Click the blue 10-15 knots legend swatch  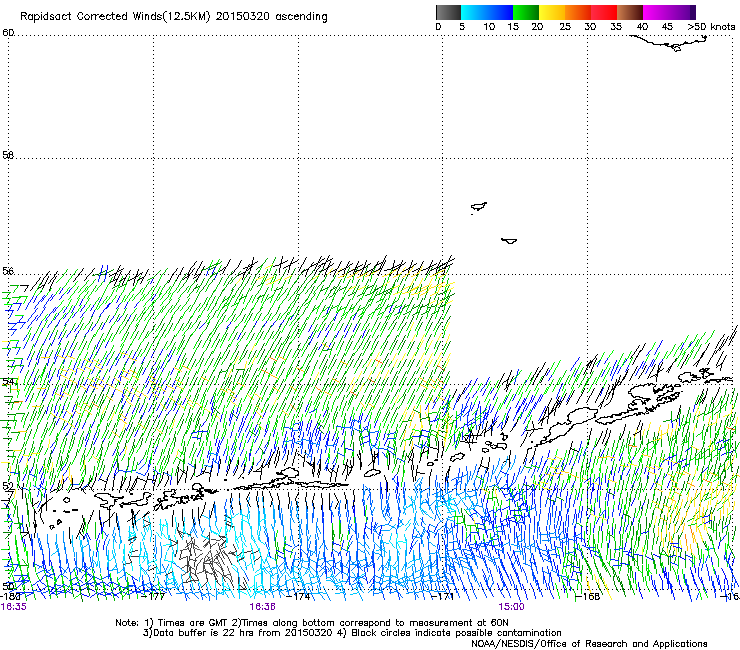[500, 12]
